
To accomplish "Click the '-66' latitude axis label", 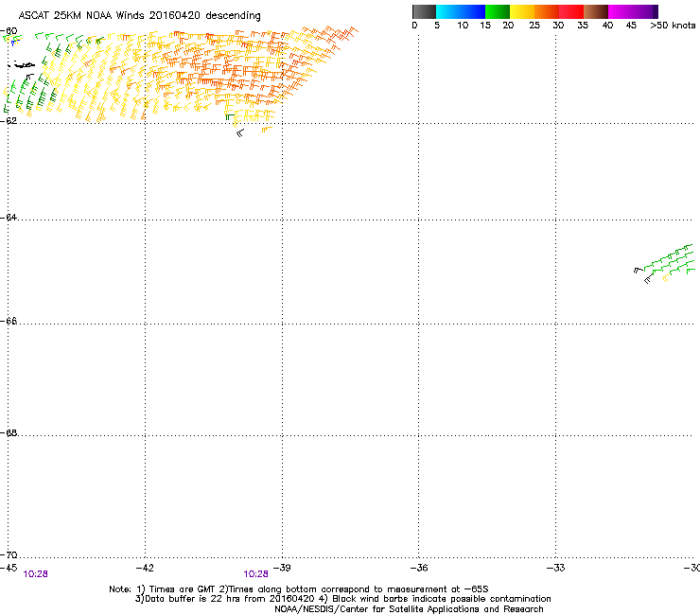I will coord(9,321).
